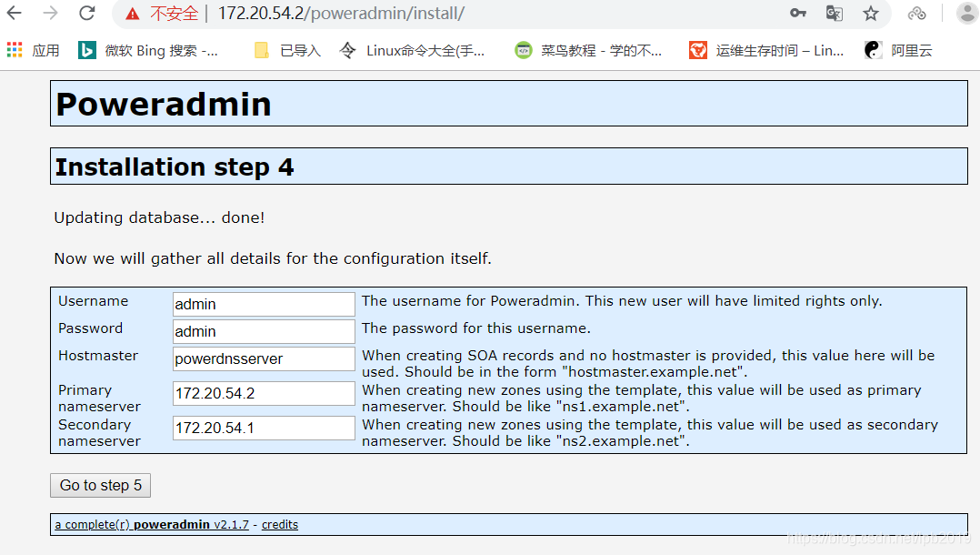
Task: Select the Primary nameserver label
Action: 99,399
